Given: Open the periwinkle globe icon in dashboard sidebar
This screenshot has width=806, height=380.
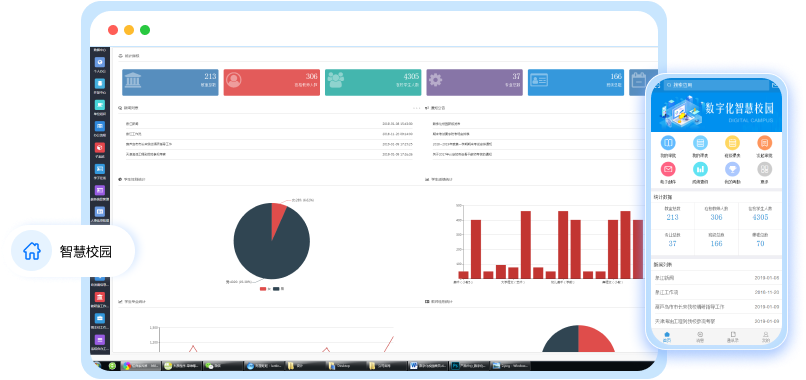Looking at the screenshot, I should pos(100,62).
